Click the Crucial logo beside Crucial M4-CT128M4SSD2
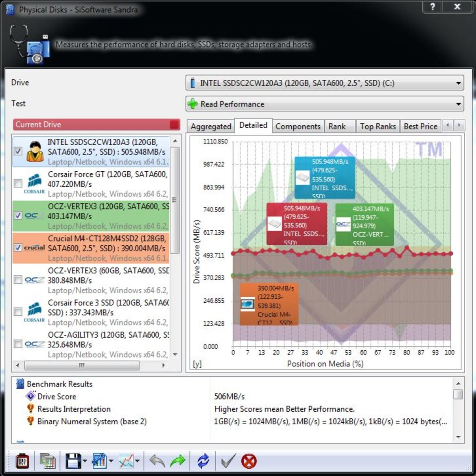The image size is (476, 476). (34, 248)
